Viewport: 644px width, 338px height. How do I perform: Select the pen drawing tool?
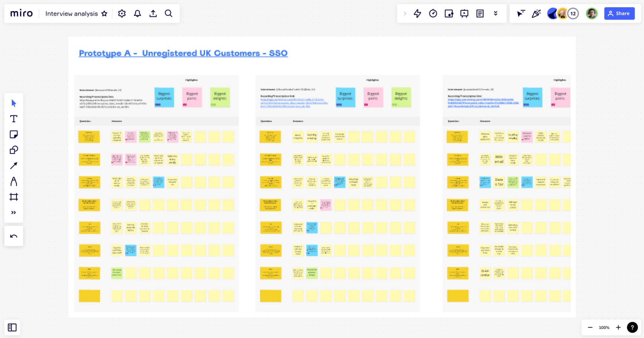click(x=14, y=181)
